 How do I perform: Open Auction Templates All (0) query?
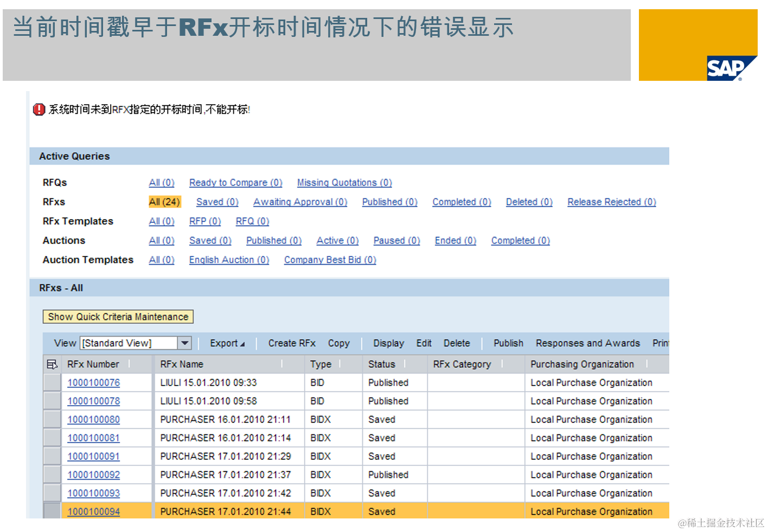[x=162, y=260]
